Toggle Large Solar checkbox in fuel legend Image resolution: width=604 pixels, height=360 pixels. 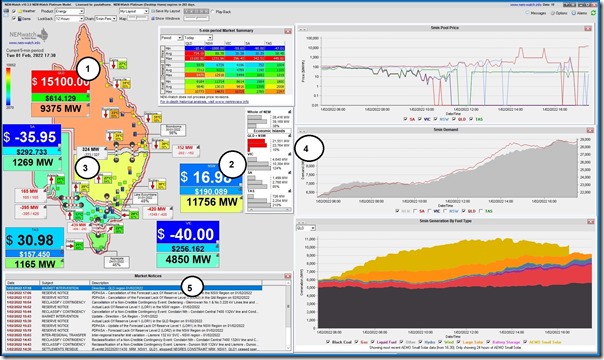click(458, 342)
